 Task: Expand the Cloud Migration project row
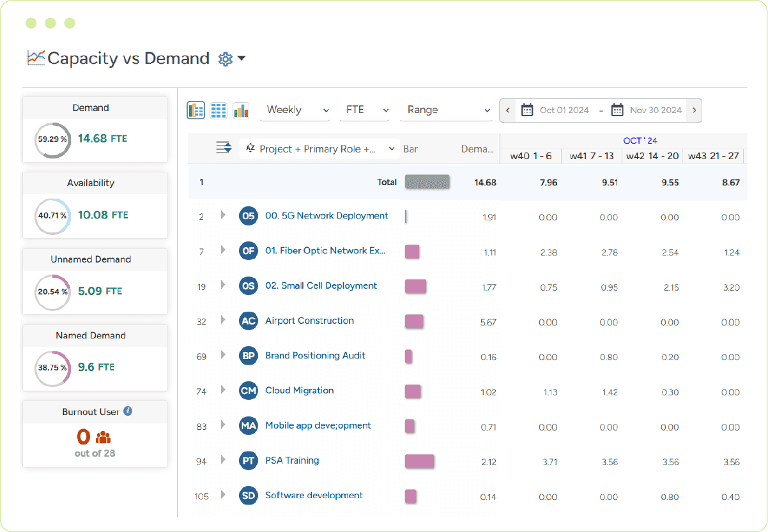(222, 390)
